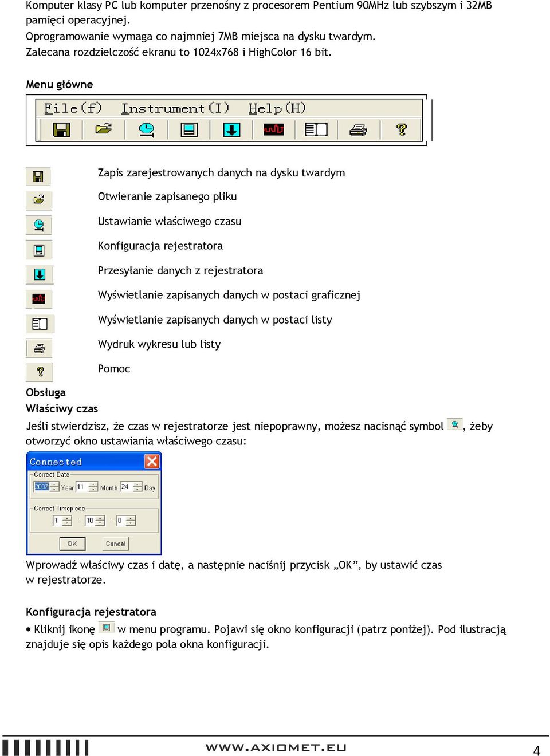Viewport: 550px width, 756px height.
Task: Click the bold 'Konfiguracja rejestratora' section heading
Action: coord(91,612)
